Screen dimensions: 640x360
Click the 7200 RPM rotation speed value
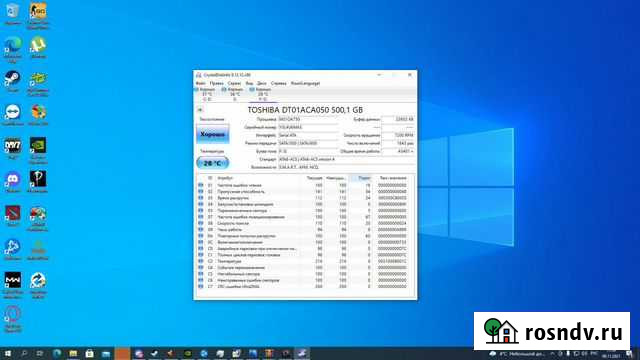(398, 135)
